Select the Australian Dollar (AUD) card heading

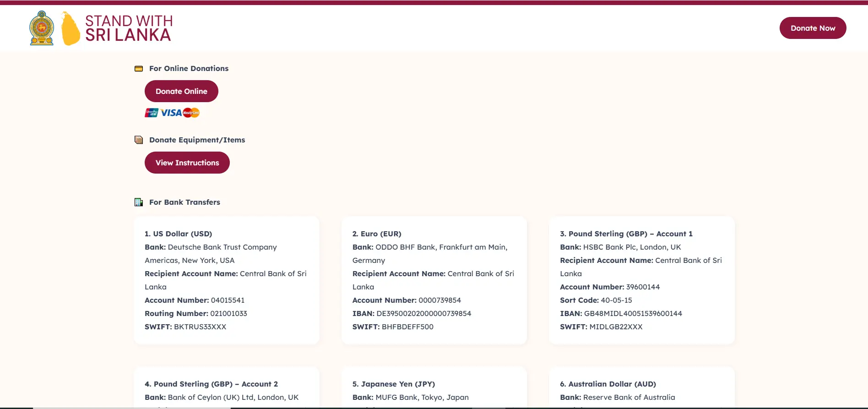tap(608, 384)
